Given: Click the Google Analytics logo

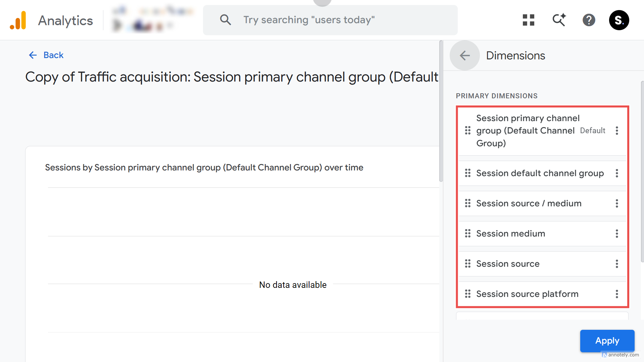Looking at the screenshot, I should 18,20.
